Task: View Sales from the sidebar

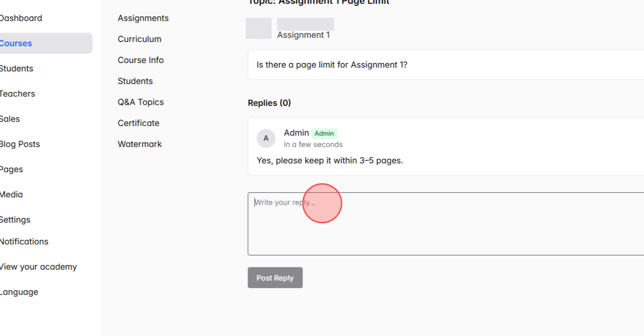Action: [10, 119]
